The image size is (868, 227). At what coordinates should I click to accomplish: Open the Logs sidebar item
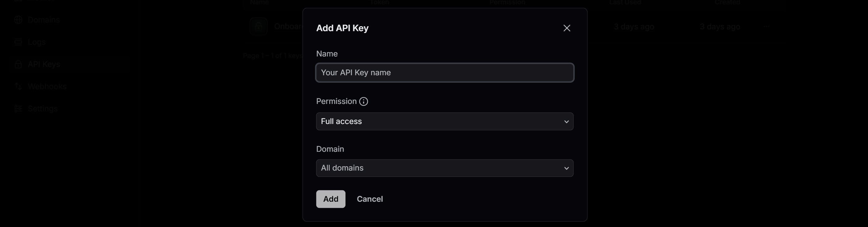(37, 42)
